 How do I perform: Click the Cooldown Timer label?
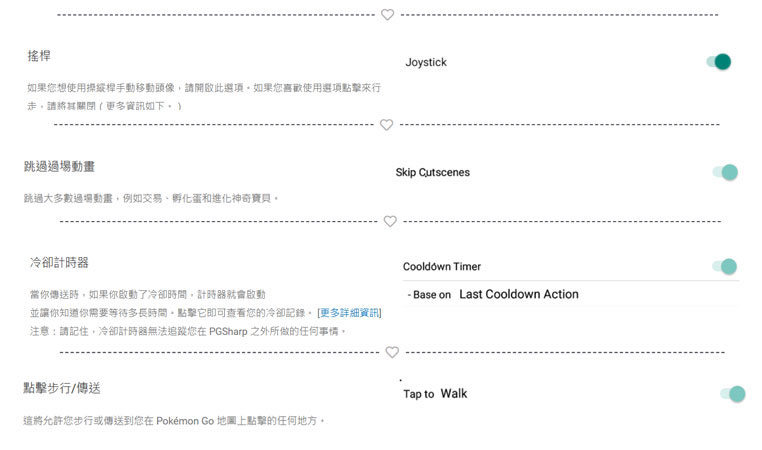tap(442, 267)
